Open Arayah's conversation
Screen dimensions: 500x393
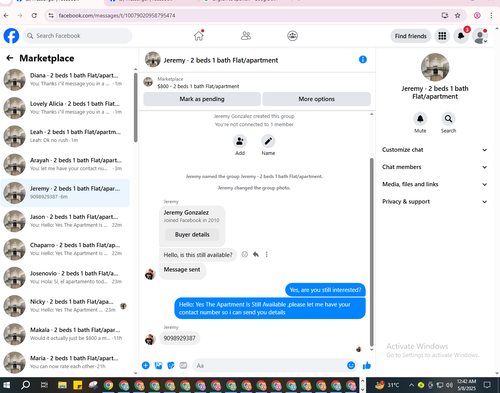65,165
